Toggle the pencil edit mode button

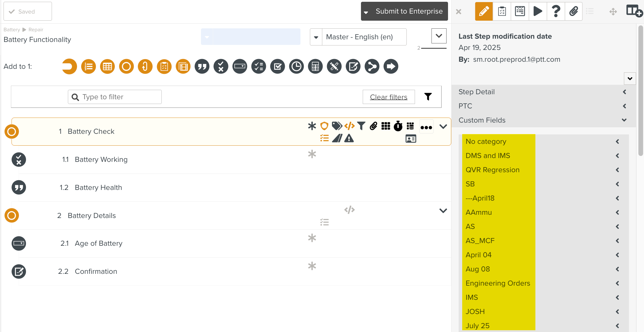[484, 12]
